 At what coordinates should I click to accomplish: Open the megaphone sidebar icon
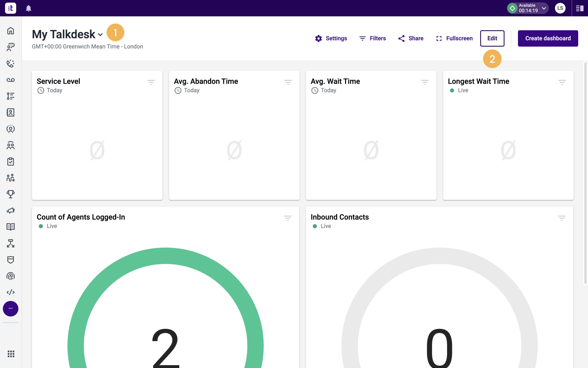click(x=10, y=211)
